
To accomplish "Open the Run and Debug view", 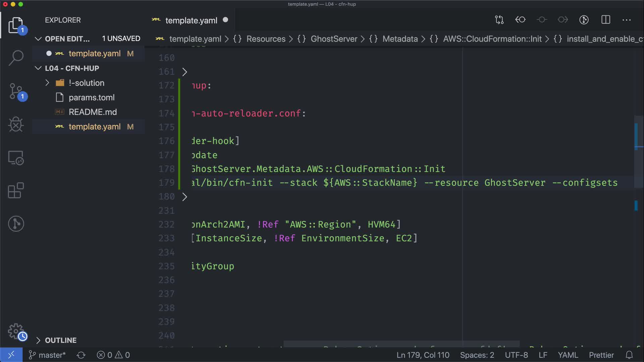I will (16, 124).
